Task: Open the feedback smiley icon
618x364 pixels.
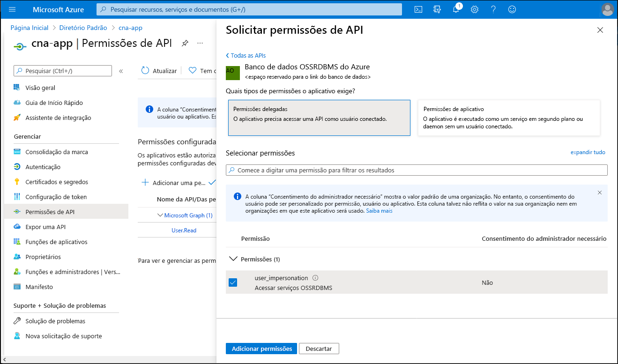Action: (512, 9)
